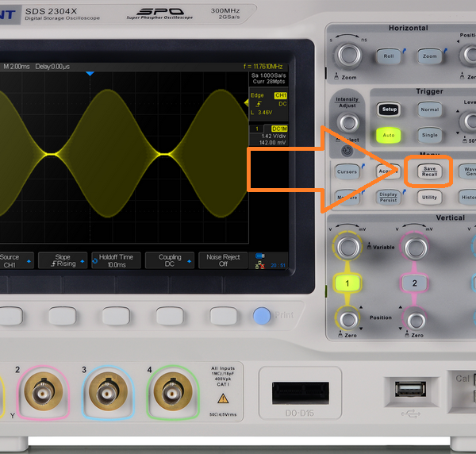Toggle channel 2 button
The image size is (476, 454).
pyautogui.click(x=413, y=283)
